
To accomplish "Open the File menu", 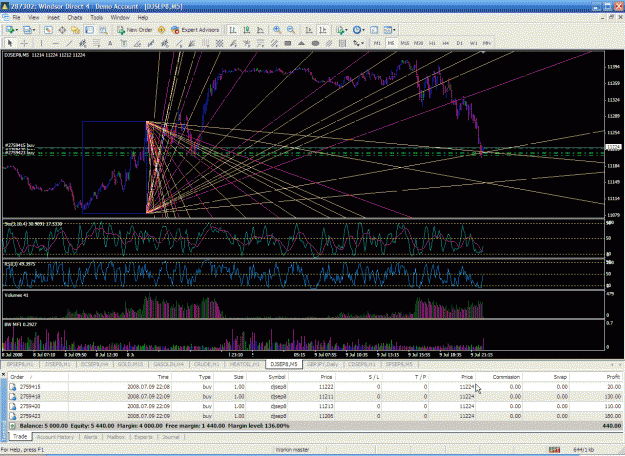I will coord(16,18).
